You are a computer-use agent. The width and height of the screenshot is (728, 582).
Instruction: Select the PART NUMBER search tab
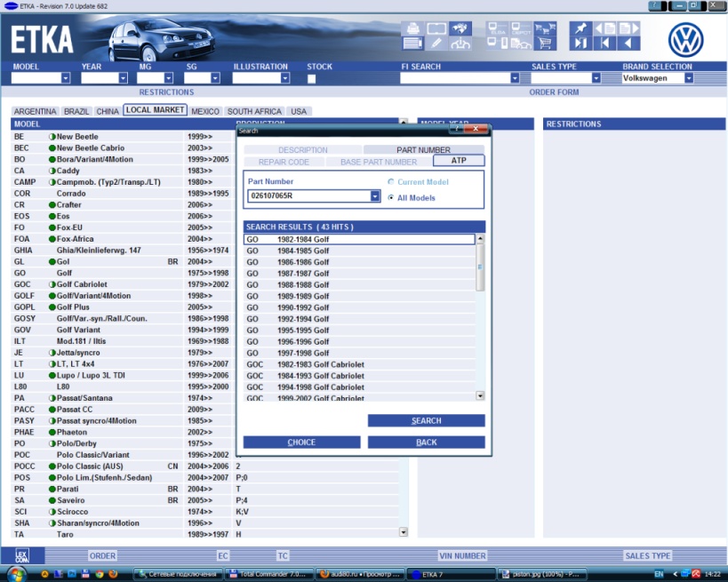(x=423, y=150)
